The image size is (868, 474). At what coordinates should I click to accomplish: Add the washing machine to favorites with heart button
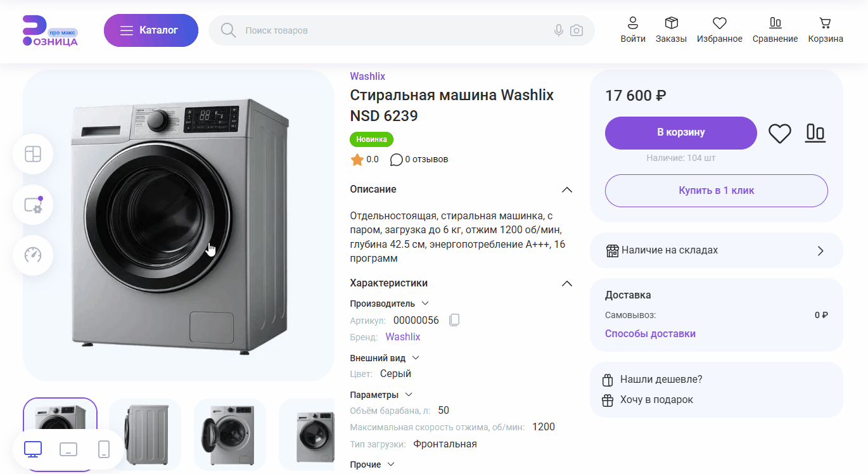pyautogui.click(x=779, y=133)
